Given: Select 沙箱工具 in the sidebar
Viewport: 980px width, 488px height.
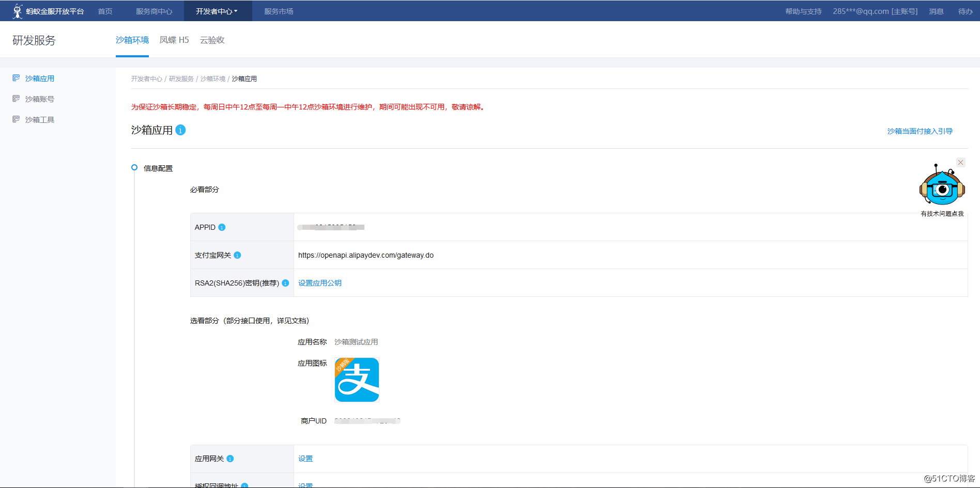Looking at the screenshot, I should [40, 120].
